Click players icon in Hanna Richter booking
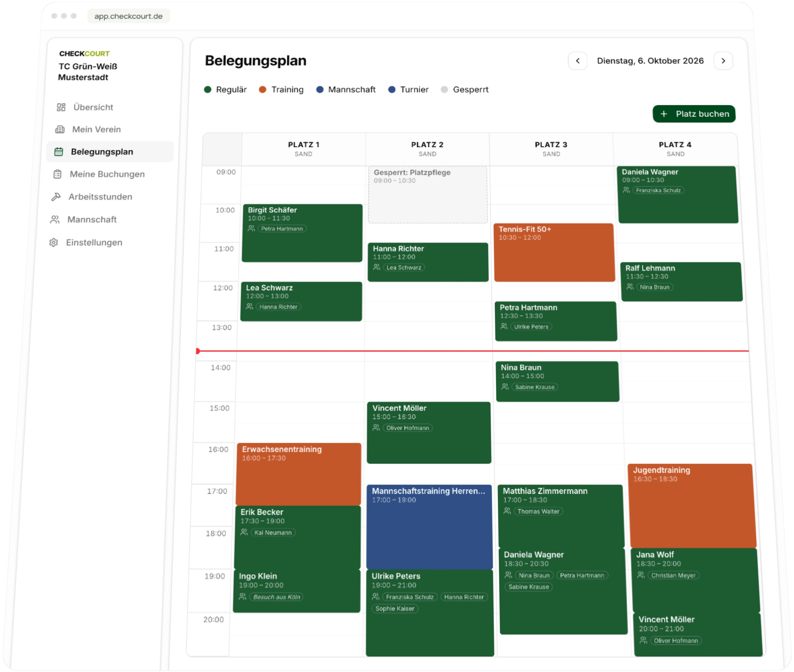The image size is (794, 672). point(376,267)
